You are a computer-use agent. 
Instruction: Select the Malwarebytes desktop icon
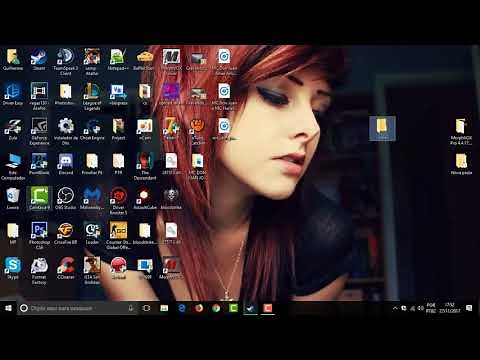coord(92,198)
